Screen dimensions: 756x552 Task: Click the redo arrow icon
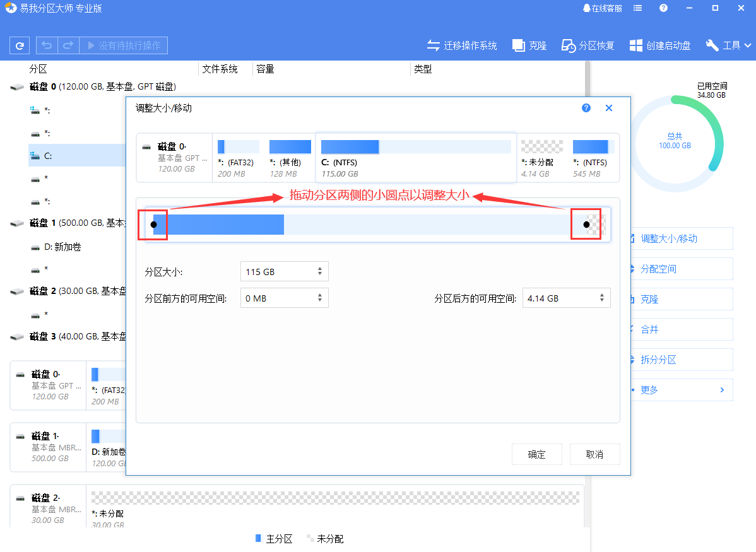coord(68,45)
